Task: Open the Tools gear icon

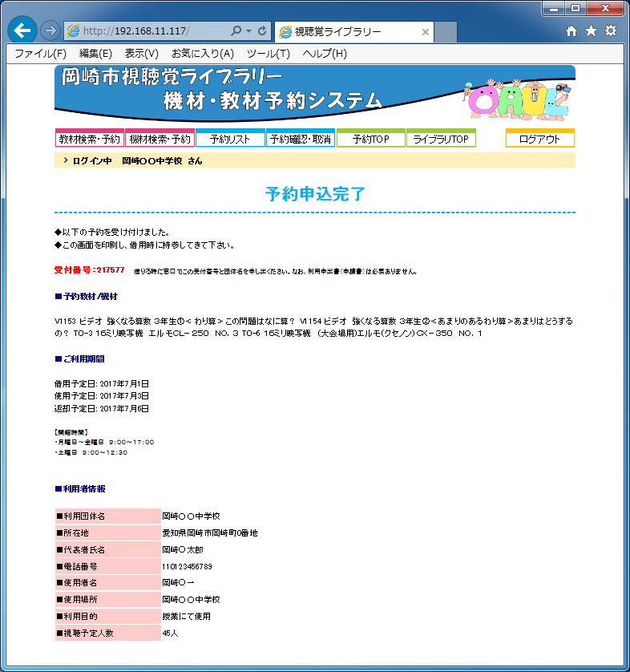Action: [x=611, y=31]
